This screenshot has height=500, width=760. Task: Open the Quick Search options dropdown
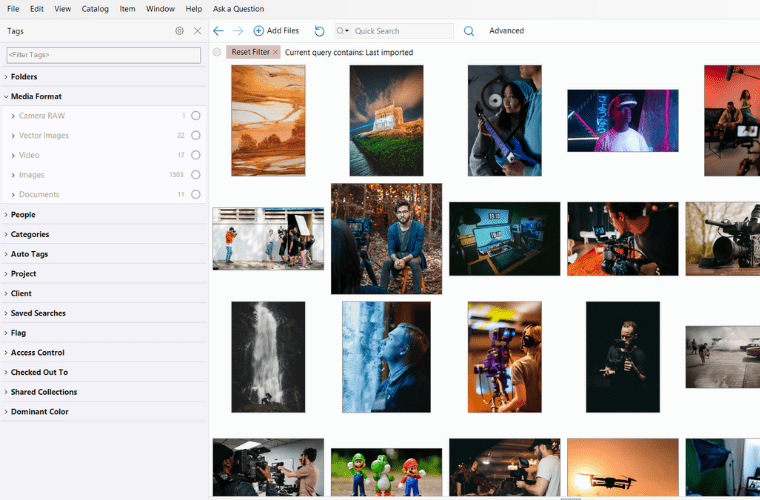[343, 31]
